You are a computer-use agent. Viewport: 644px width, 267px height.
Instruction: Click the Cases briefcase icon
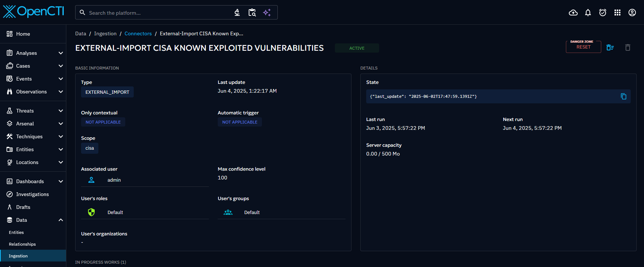10,66
